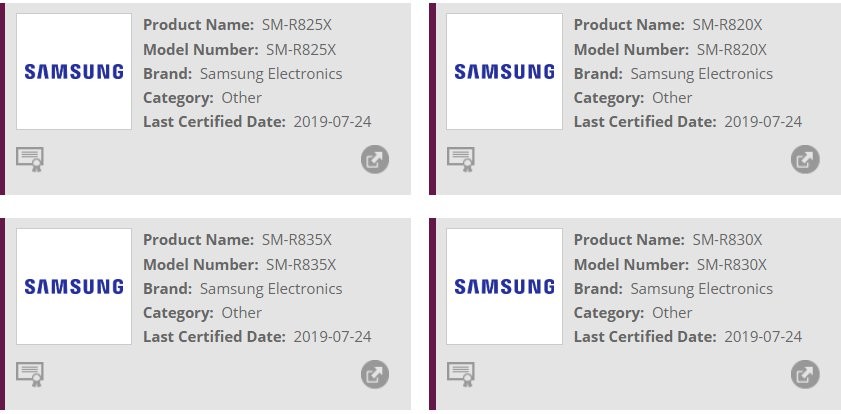Click model number SM-R830X value
Image resolution: width=841 pixels, height=414 pixels.
tap(732, 265)
